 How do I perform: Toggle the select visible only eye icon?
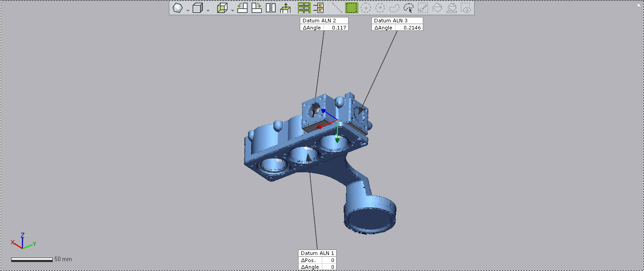pyautogui.click(x=466, y=8)
